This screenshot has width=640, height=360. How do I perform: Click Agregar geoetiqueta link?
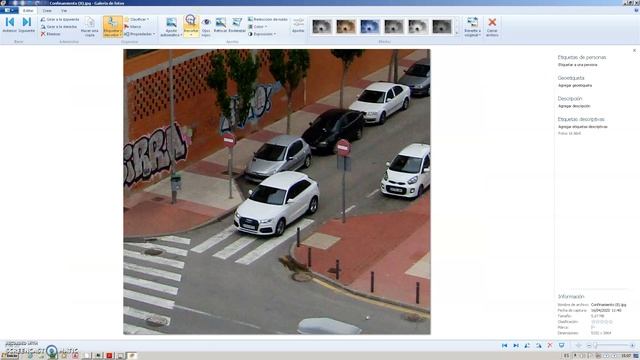click(575, 85)
